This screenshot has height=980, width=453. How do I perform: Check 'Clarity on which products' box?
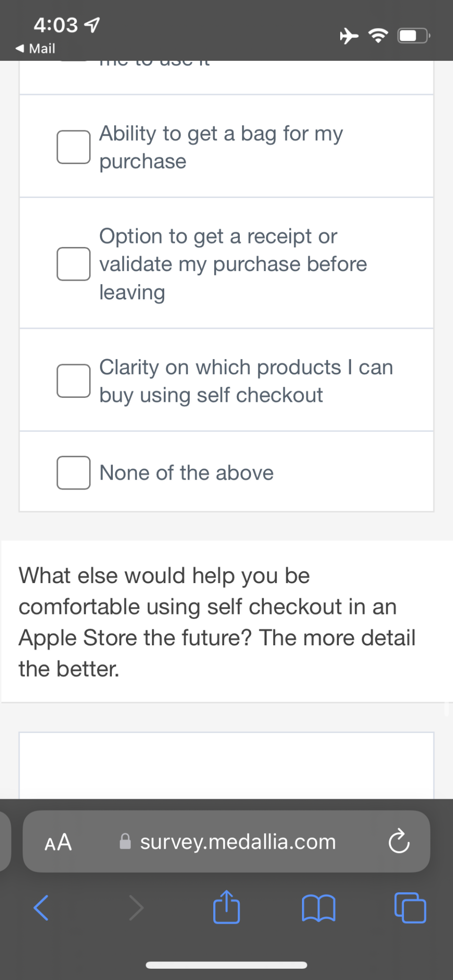pyautogui.click(x=74, y=381)
